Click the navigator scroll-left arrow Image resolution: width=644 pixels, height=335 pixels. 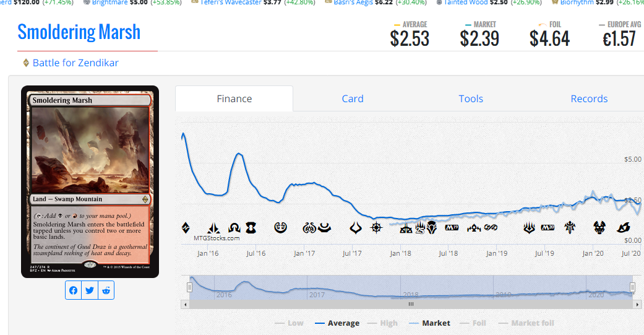coord(185,304)
